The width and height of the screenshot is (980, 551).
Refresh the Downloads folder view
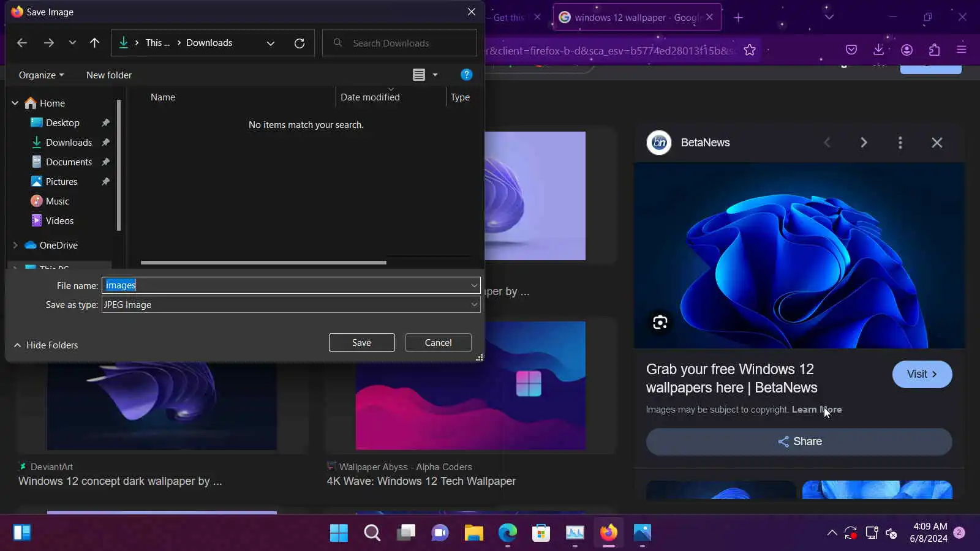pyautogui.click(x=300, y=43)
